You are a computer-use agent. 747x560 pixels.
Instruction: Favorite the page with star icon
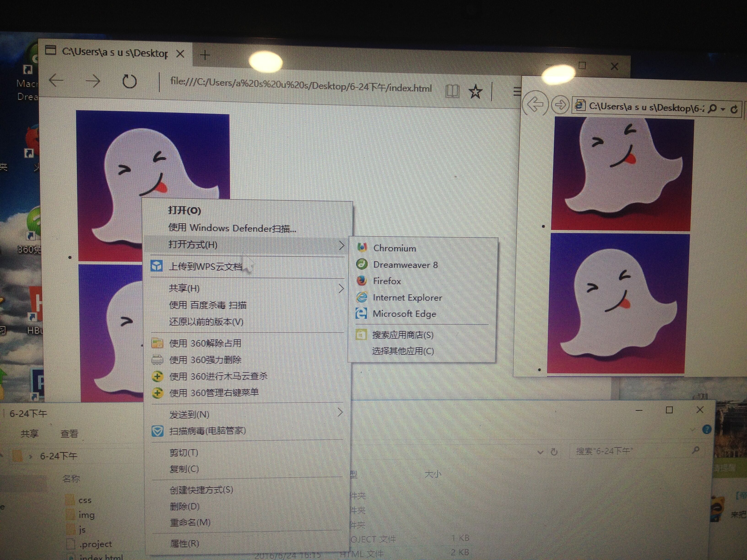pos(476,92)
